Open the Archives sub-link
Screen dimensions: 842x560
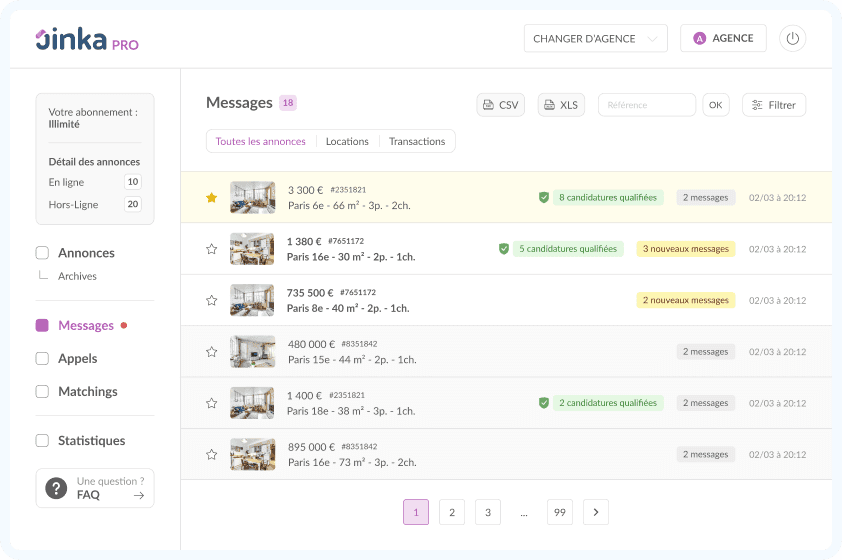[77, 276]
